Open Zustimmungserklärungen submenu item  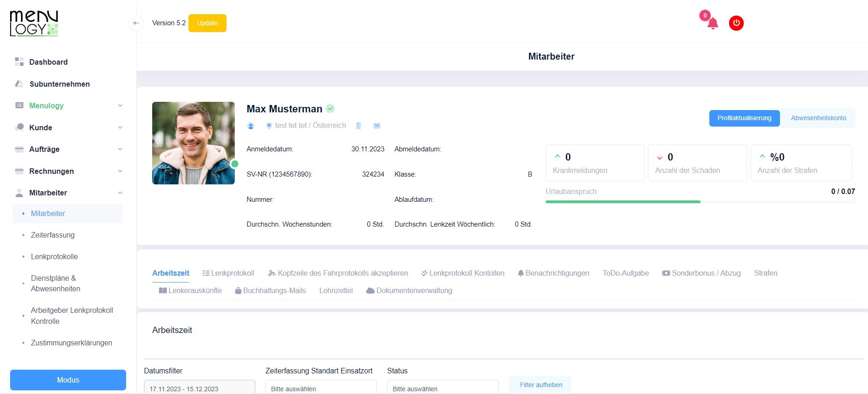[72, 343]
